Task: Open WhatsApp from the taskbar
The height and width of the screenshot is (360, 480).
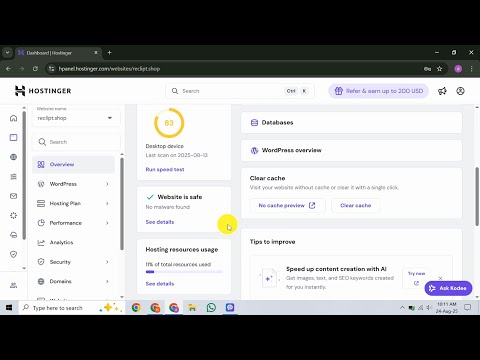Action: tap(211, 307)
